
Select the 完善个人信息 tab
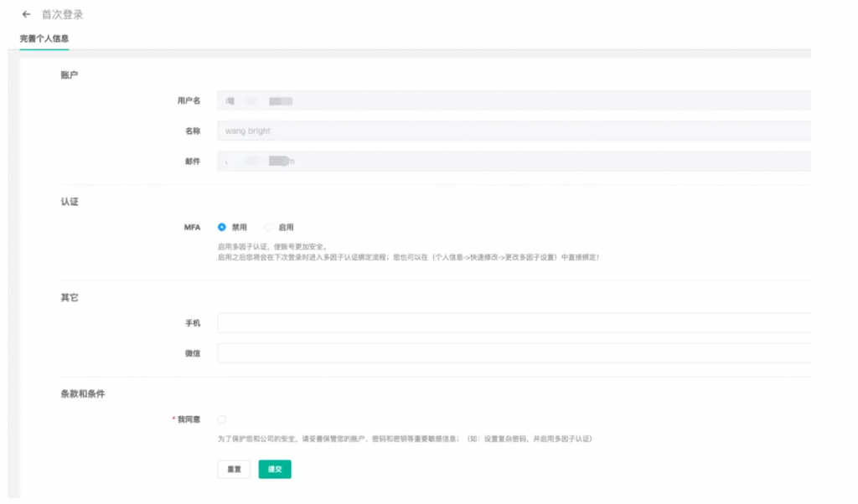[x=44, y=39]
